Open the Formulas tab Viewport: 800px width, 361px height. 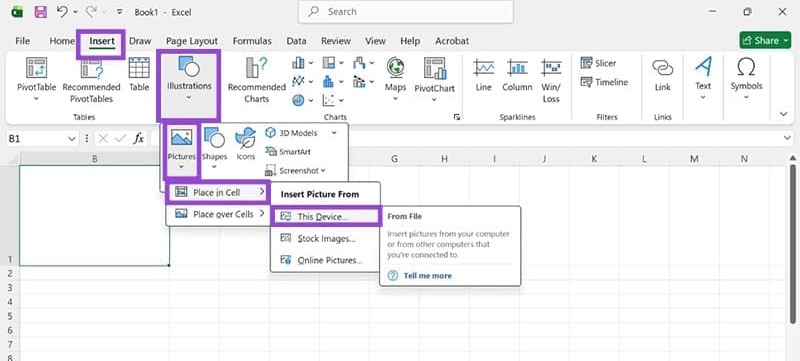pyautogui.click(x=252, y=41)
